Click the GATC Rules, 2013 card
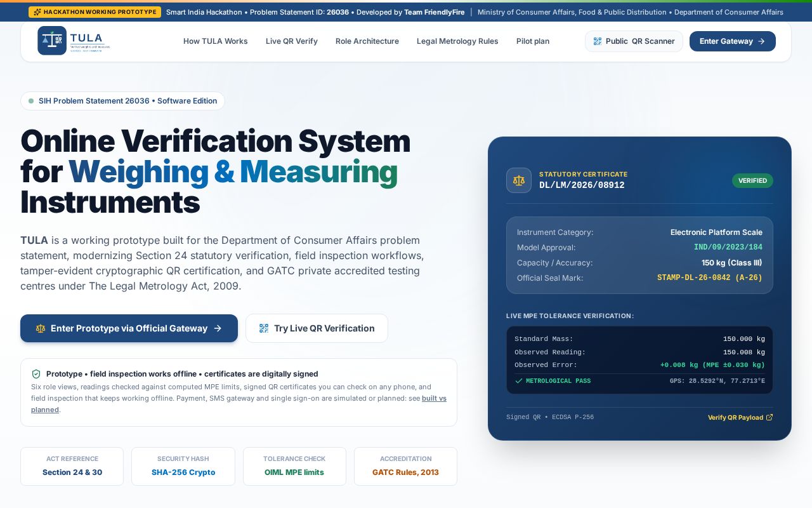812x508 pixels. point(405,466)
